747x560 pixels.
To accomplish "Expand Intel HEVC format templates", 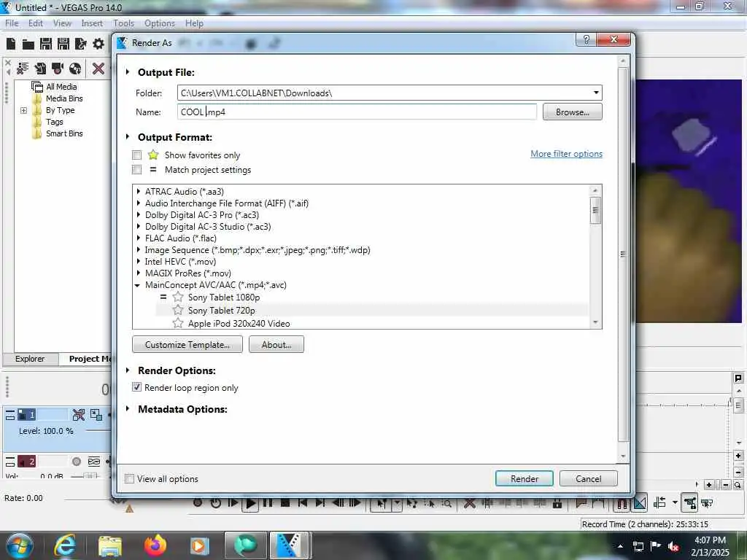I will click(138, 261).
